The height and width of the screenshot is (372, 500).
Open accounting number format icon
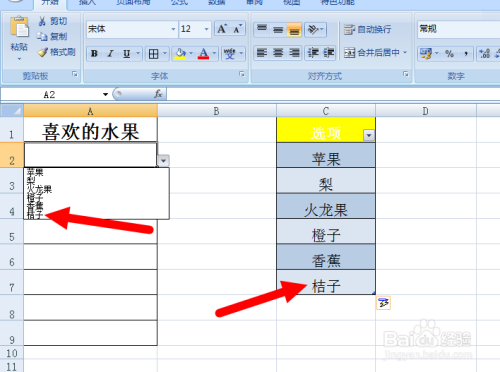point(426,53)
